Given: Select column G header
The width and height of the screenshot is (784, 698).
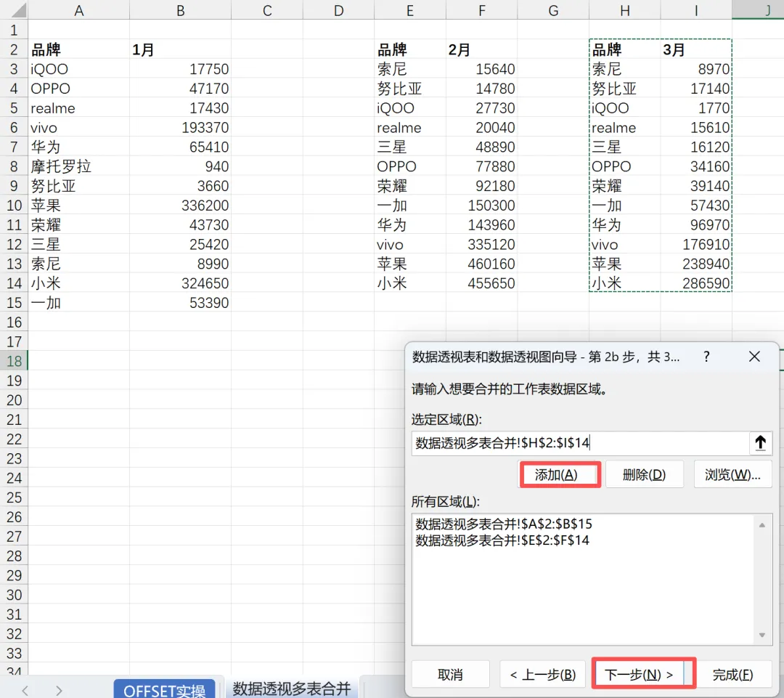Looking at the screenshot, I should click(x=553, y=10).
